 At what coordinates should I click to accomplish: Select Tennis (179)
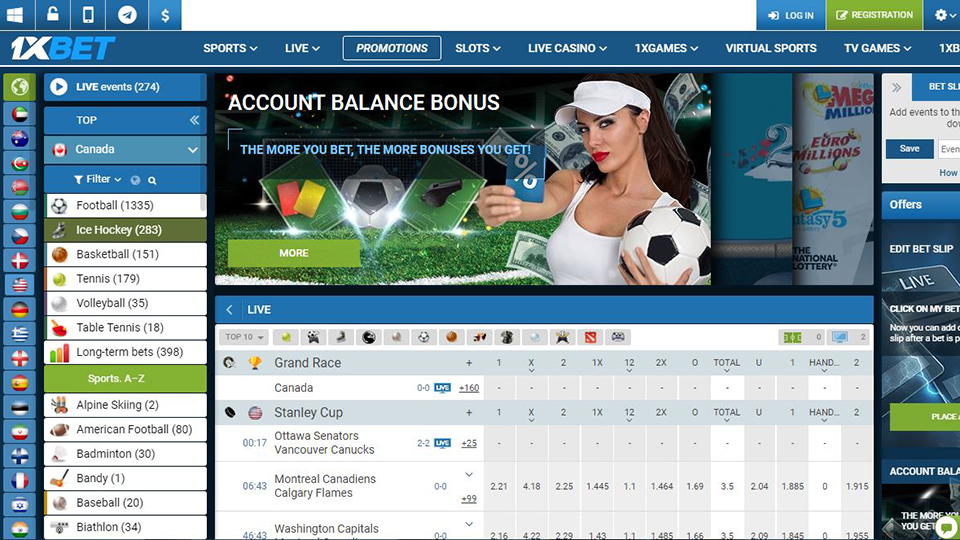coord(125,279)
